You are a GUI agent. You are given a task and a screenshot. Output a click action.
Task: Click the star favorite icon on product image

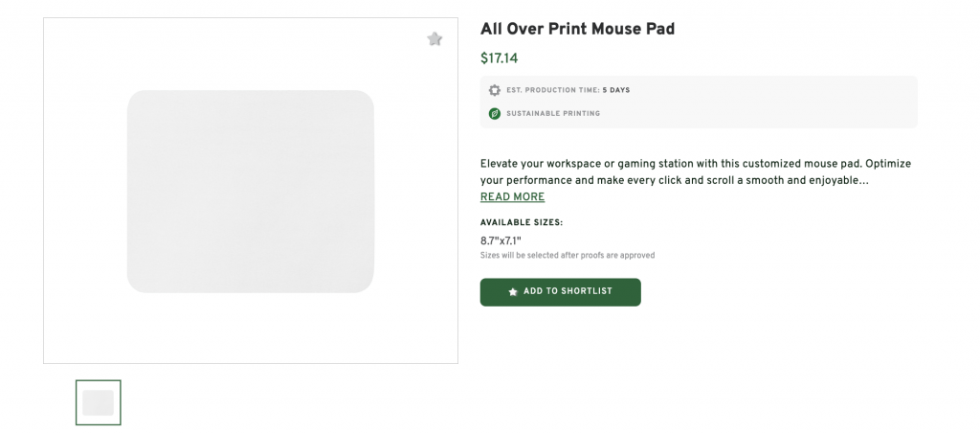[x=434, y=39]
